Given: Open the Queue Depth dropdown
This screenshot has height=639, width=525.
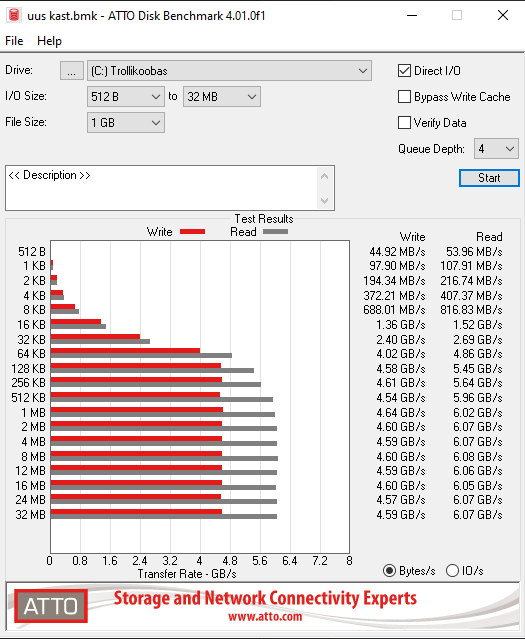Looking at the screenshot, I should [x=496, y=149].
